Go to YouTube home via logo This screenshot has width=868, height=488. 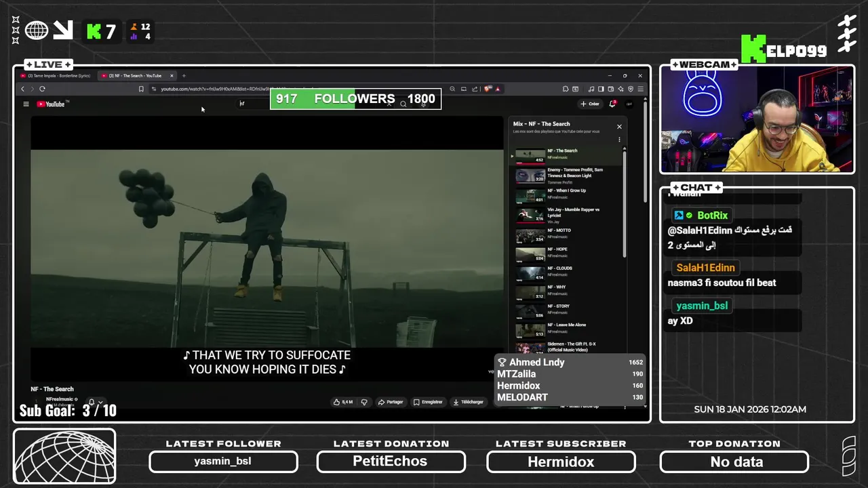pyautogui.click(x=52, y=104)
